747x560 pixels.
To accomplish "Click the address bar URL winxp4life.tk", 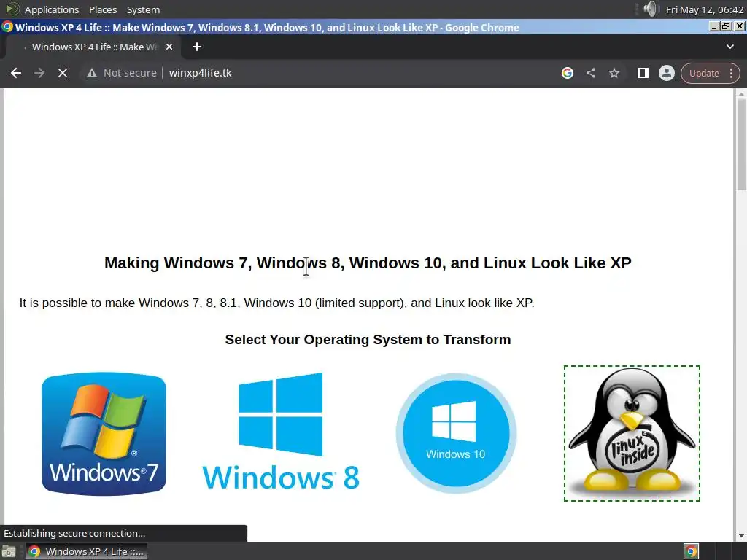I will coord(200,73).
